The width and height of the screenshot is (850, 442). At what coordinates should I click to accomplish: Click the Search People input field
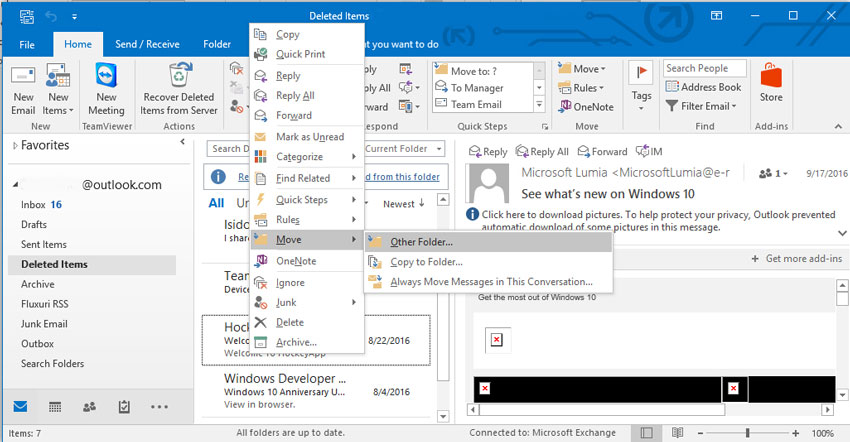(x=704, y=68)
